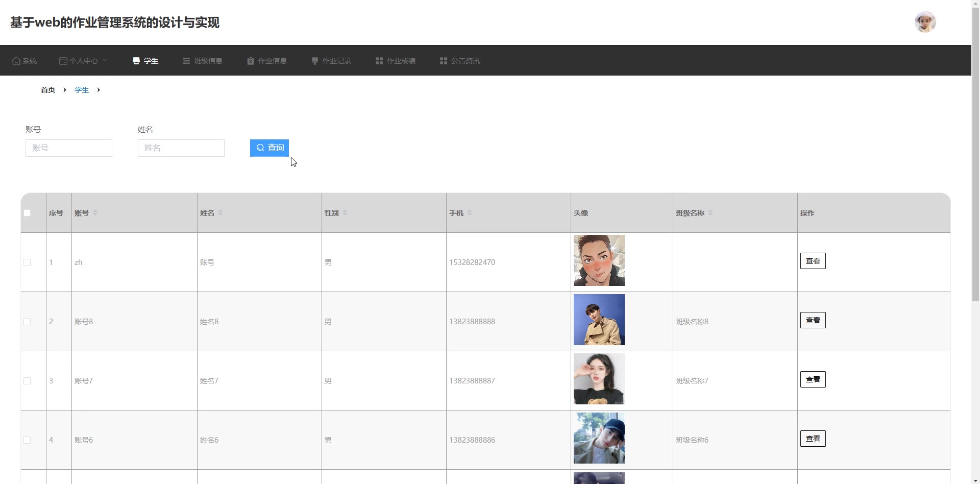
Task: Sort by 手机 column sort arrows
Action: click(x=470, y=213)
